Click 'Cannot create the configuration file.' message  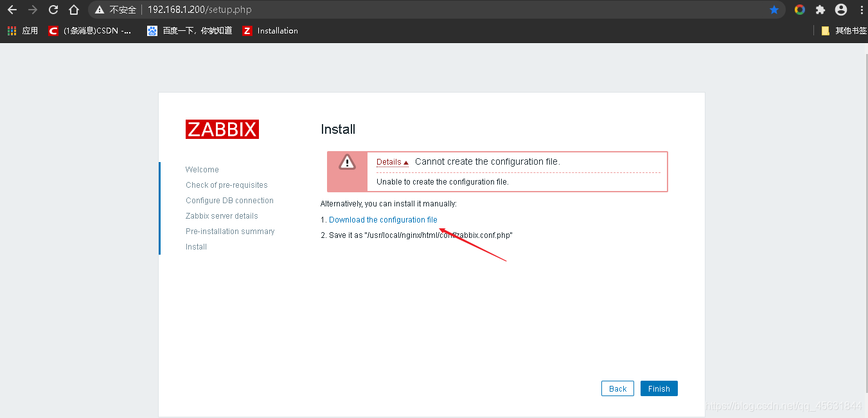pos(488,161)
